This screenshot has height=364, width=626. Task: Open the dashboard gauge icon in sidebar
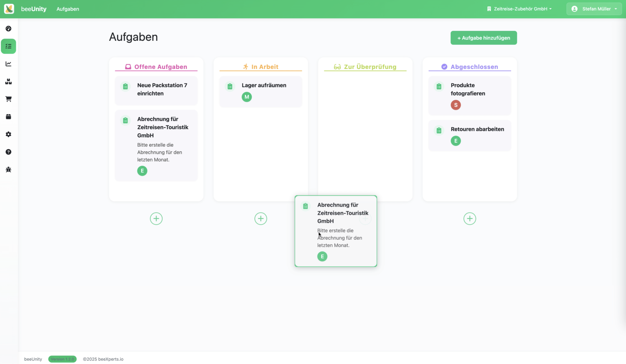tap(9, 29)
